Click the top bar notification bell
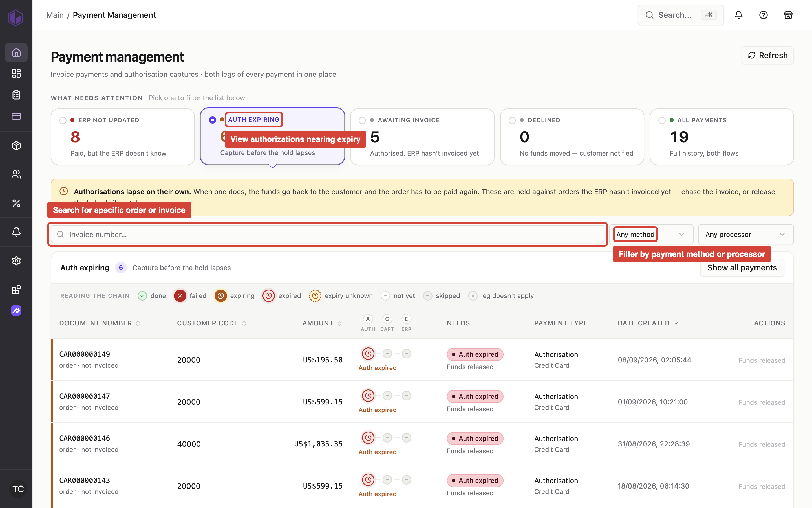 [x=738, y=15]
